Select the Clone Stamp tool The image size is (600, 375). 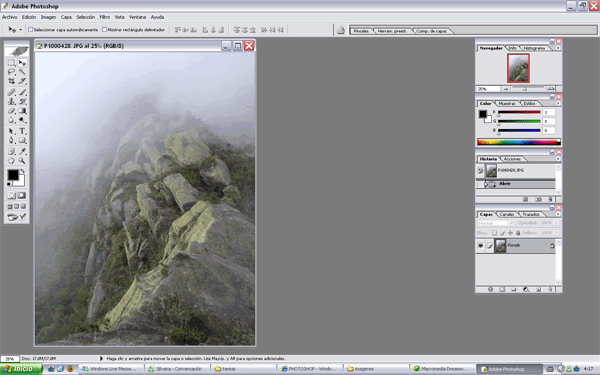pyautogui.click(x=11, y=101)
